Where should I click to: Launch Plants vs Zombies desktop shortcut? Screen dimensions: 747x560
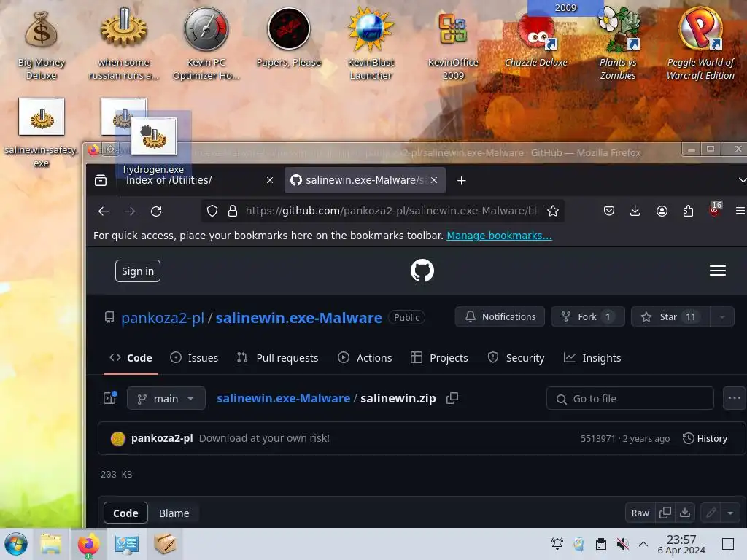click(618, 44)
